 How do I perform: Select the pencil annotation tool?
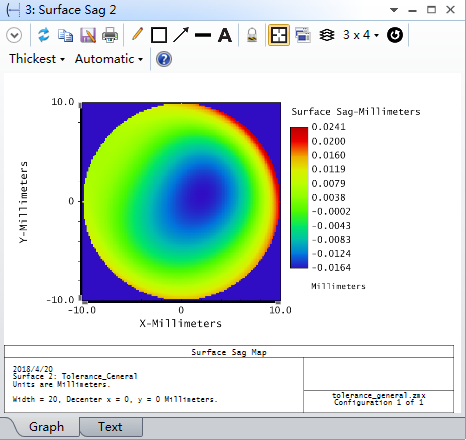137,35
